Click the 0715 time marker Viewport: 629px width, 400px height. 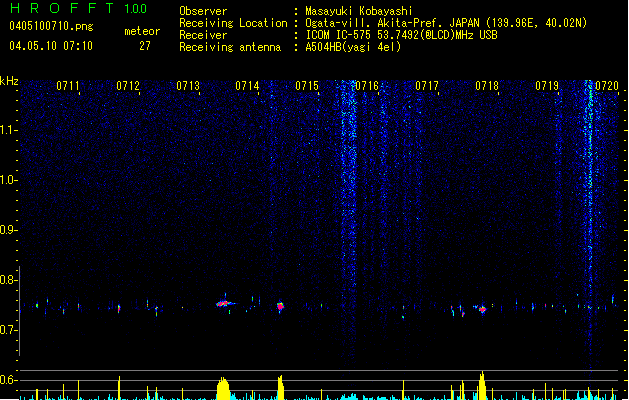[307, 86]
